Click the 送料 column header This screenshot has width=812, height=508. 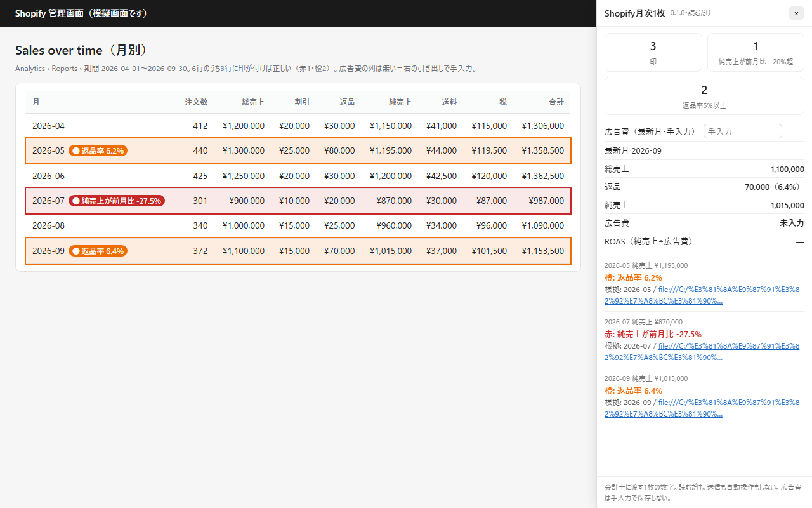pos(449,102)
